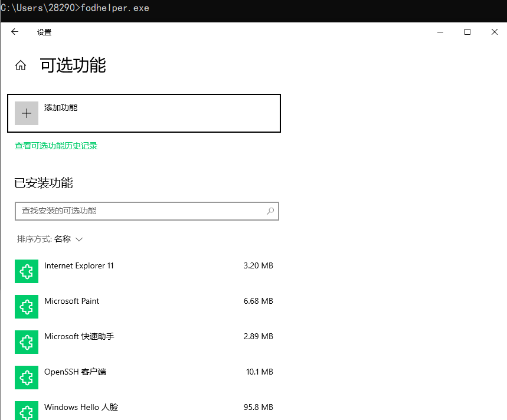
Task: Maximize the 设置 window
Action: (467, 32)
